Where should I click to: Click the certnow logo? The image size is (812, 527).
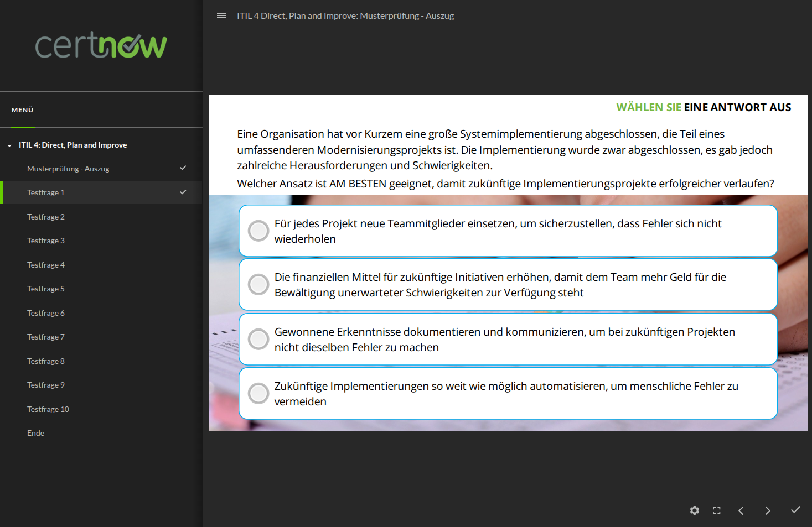click(x=101, y=45)
